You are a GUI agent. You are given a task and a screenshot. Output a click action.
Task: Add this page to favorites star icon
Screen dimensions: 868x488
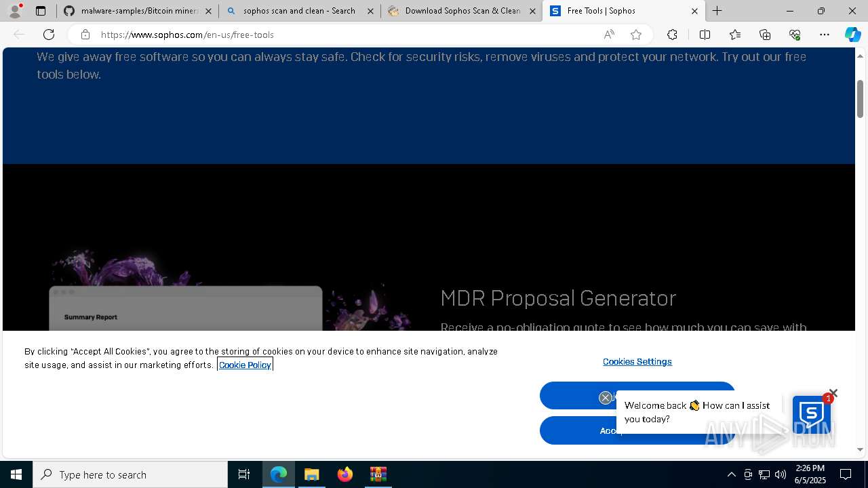(x=636, y=35)
